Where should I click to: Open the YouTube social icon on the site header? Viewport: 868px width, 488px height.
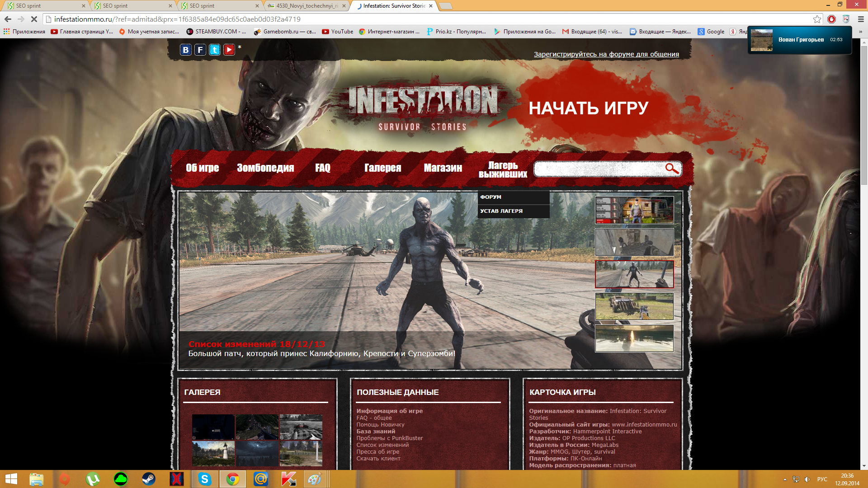click(x=229, y=50)
